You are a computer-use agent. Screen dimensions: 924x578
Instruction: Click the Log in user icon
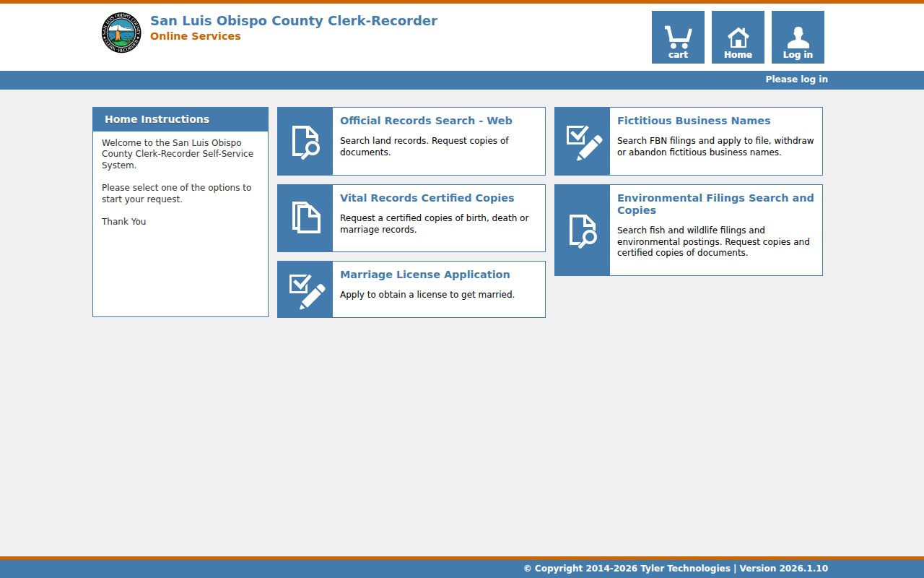tap(798, 37)
